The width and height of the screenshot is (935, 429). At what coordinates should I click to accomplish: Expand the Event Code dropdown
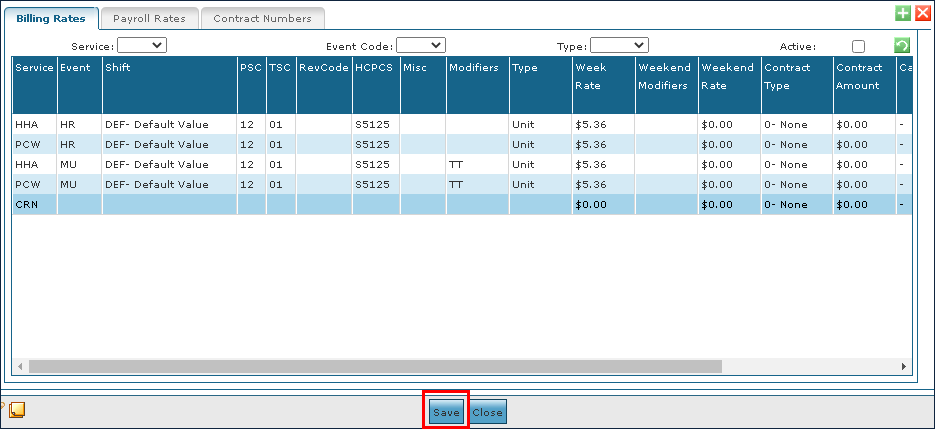pyautogui.click(x=420, y=45)
